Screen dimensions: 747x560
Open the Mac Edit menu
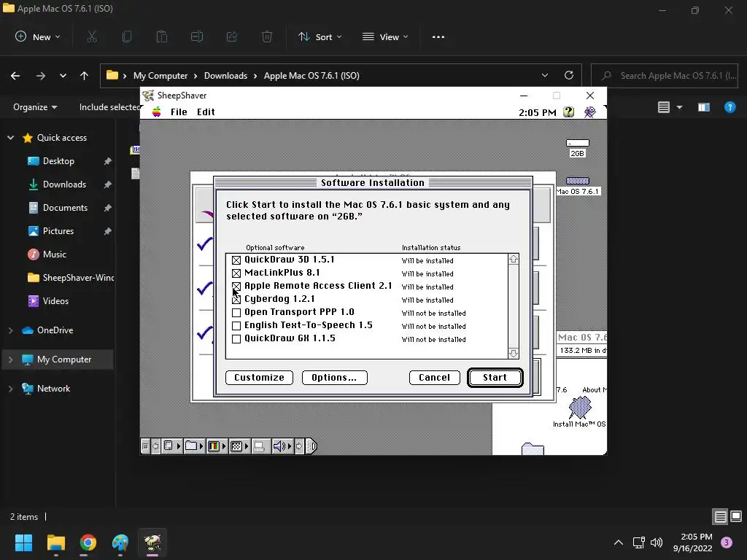point(206,112)
